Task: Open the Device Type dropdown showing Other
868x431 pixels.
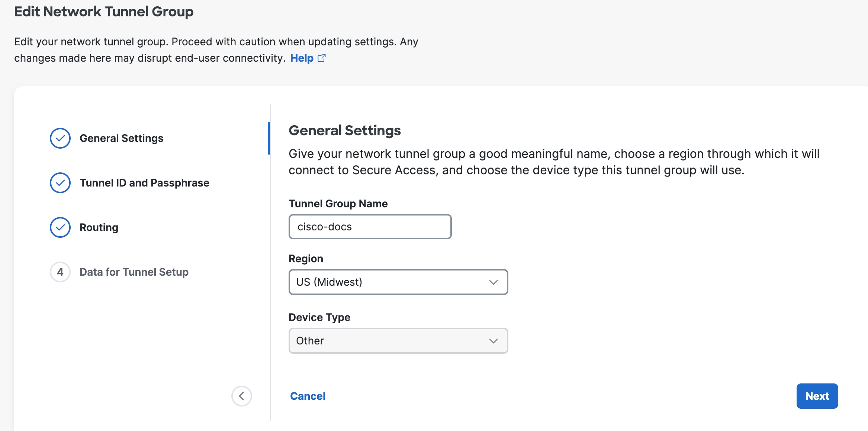Action: coord(398,340)
